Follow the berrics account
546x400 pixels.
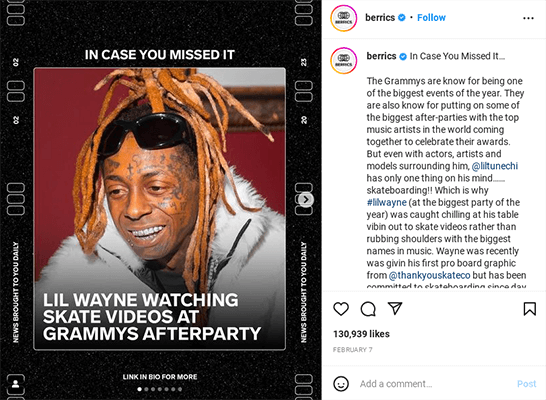431,17
